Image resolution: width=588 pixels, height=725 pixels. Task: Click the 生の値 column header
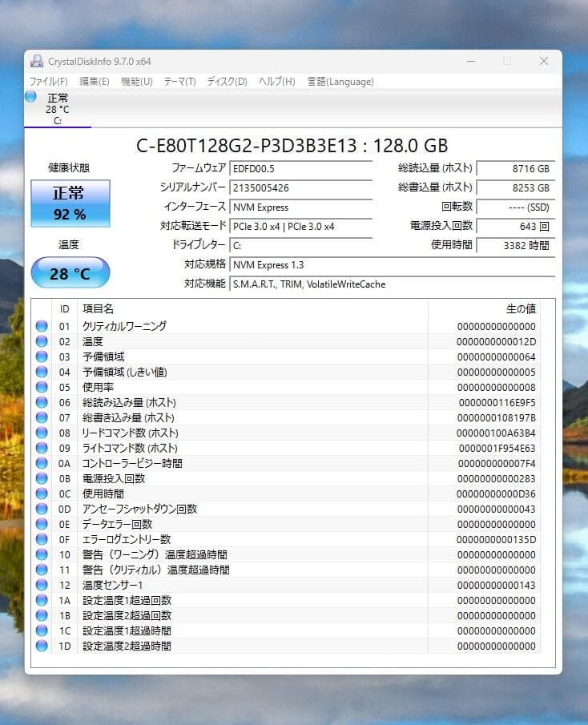(484, 309)
